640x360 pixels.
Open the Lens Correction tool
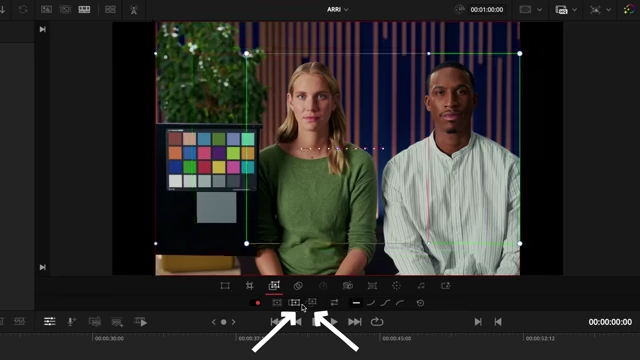point(372,286)
